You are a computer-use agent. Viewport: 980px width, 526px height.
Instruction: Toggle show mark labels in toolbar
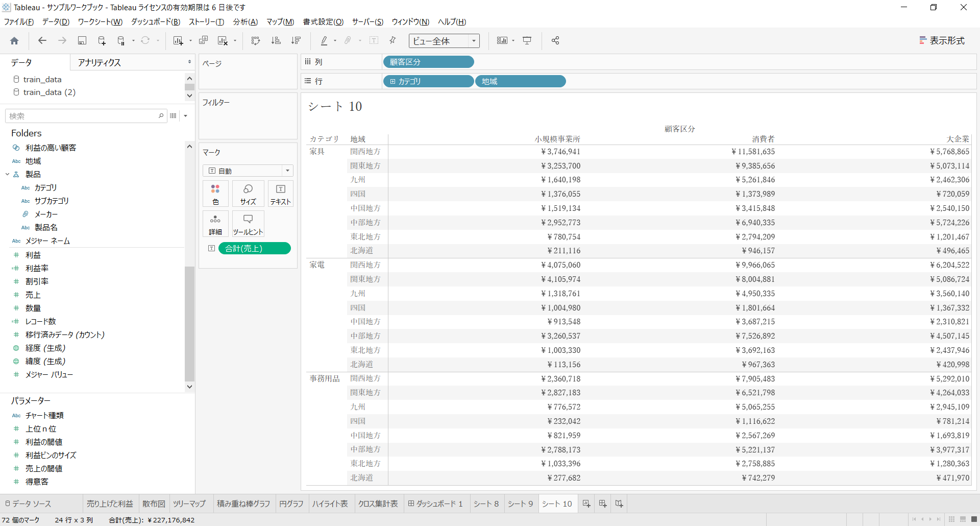[374, 41]
